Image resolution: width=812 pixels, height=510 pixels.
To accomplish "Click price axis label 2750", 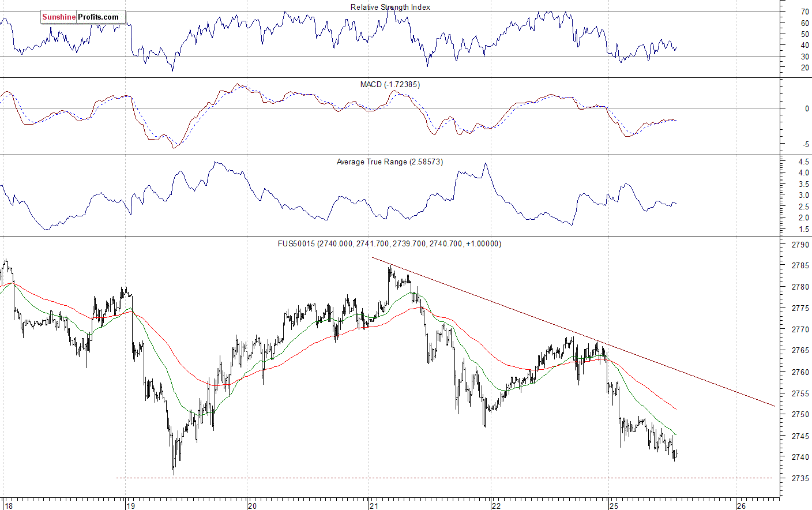I will coord(800,414).
